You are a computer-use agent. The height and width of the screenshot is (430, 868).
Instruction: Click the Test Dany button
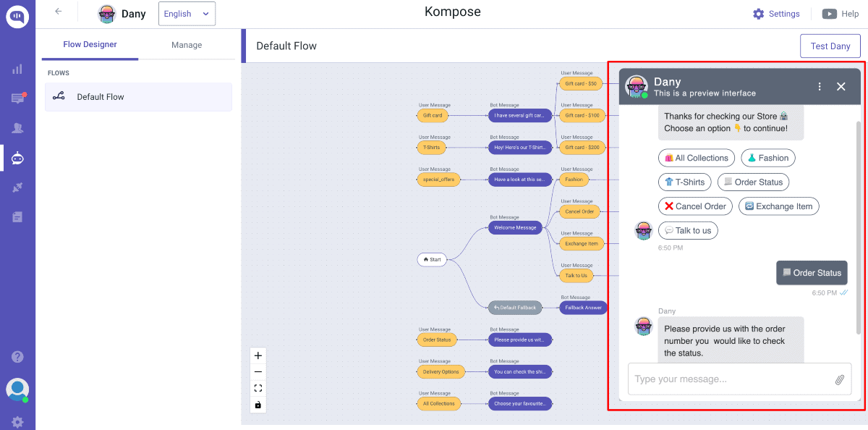tap(830, 46)
